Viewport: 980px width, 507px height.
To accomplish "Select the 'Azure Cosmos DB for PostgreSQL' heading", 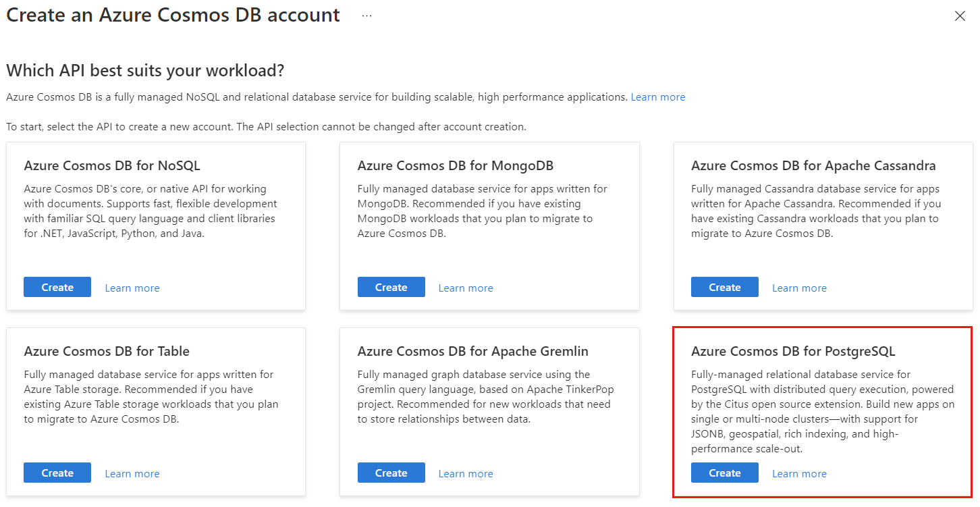I will pos(793,351).
